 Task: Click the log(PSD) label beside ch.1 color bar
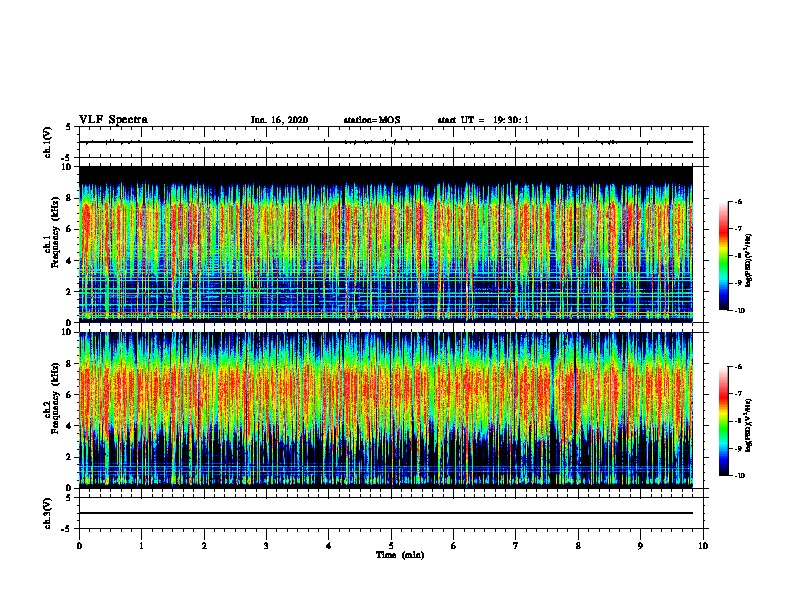click(x=748, y=260)
